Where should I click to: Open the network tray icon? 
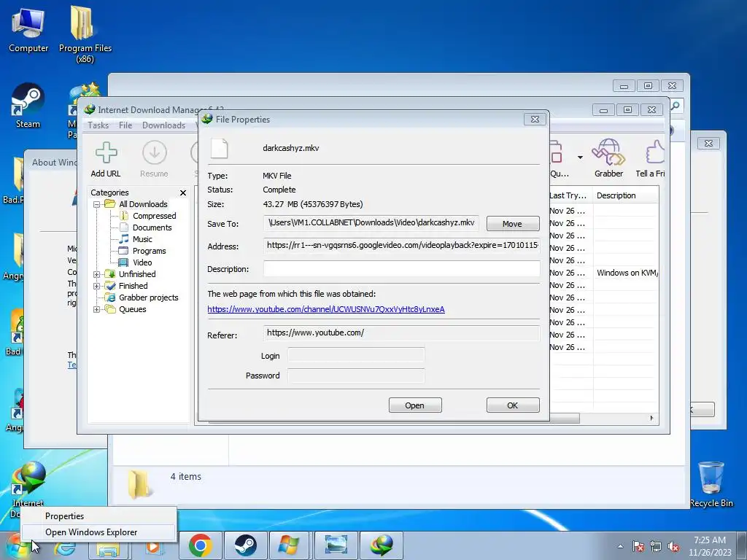[x=656, y=547]
